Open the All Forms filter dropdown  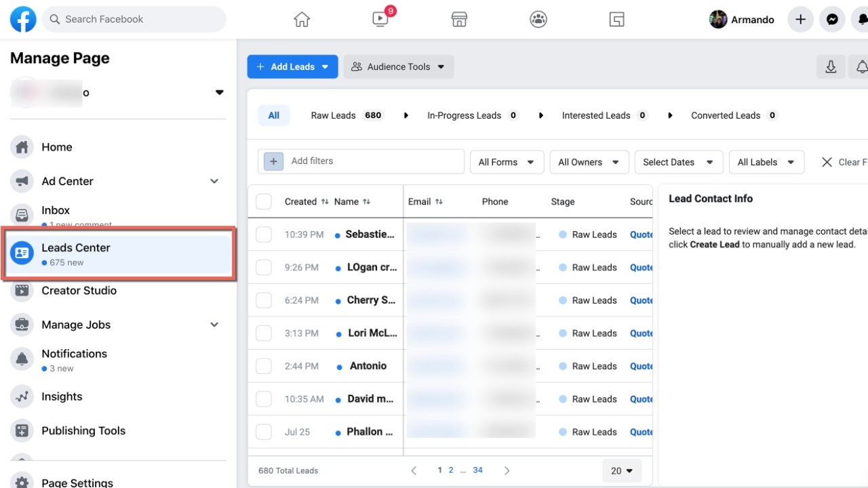click(507, 162)
